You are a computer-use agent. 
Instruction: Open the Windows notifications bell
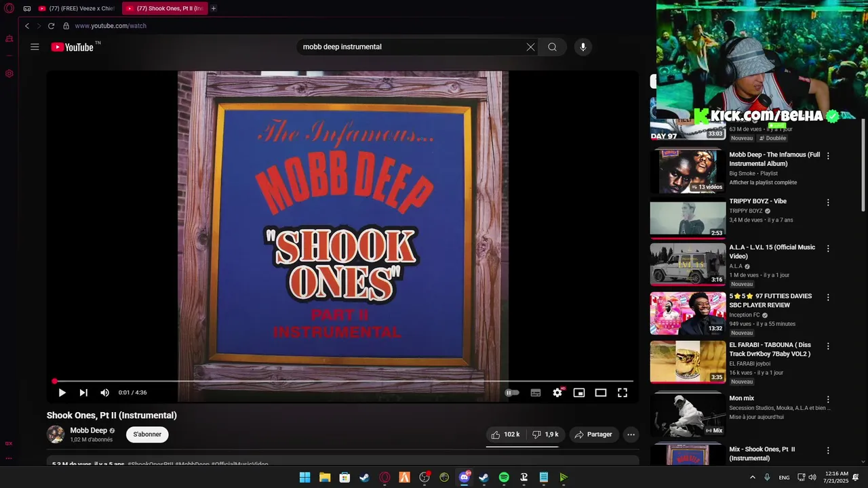(x=856, y=477)
